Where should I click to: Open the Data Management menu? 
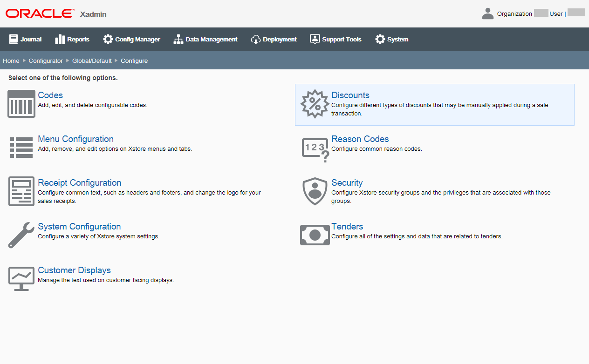(x=205, y=39)
